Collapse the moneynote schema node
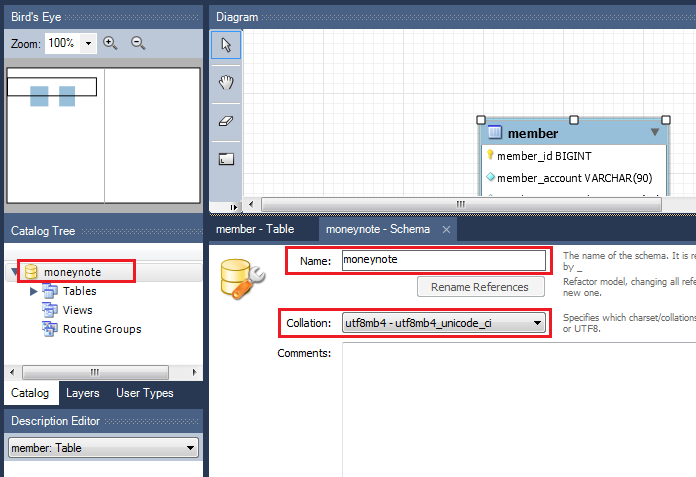 [x=14, y=272]
